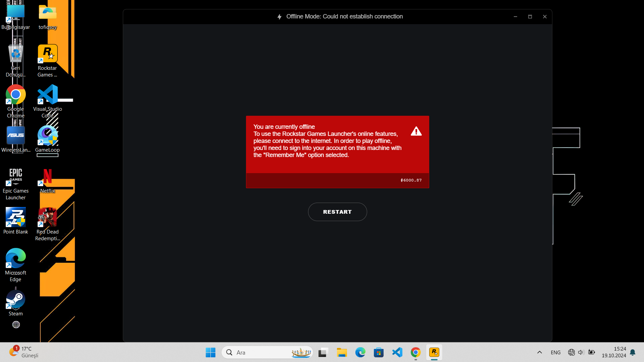Click "You are currently offline" message

pyautogui.click(x=284, y=127)
